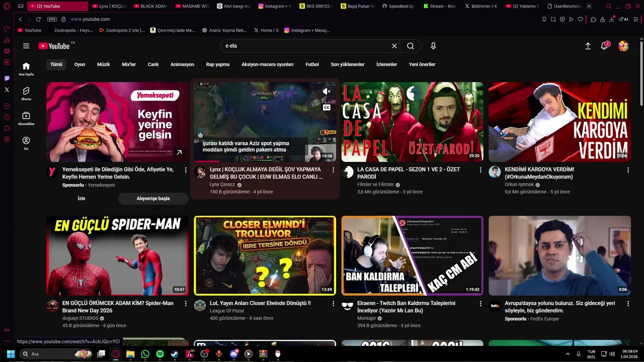This screenshot has width=644, height=362.
Task: Open the YouTube guide hamburger menu
Action: 26,46
